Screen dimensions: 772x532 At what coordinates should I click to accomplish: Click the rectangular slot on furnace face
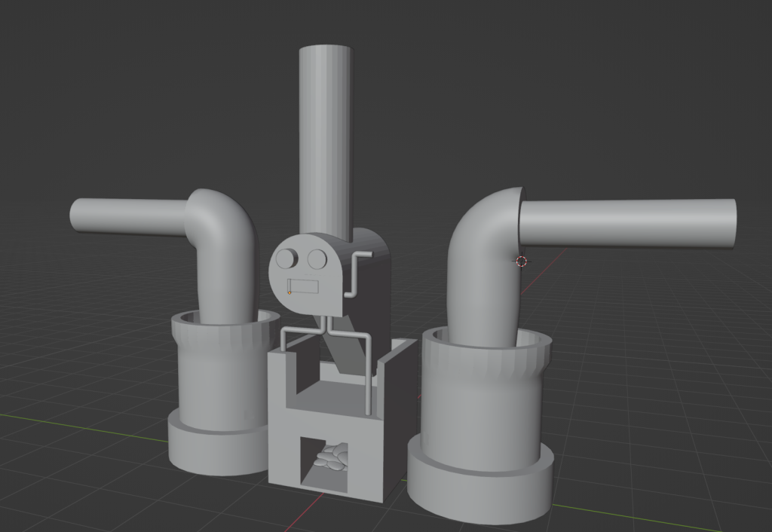(x=305, y=286)
